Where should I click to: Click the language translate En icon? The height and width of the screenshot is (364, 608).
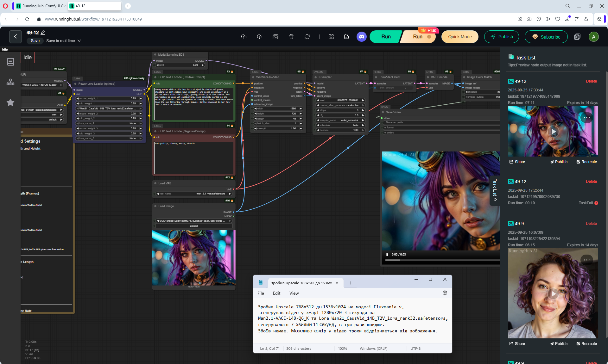275,37
